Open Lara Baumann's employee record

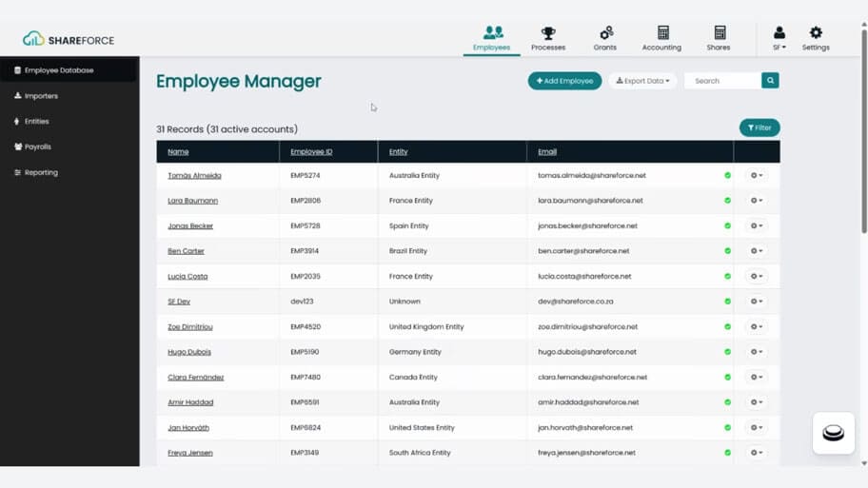(192, 201)
